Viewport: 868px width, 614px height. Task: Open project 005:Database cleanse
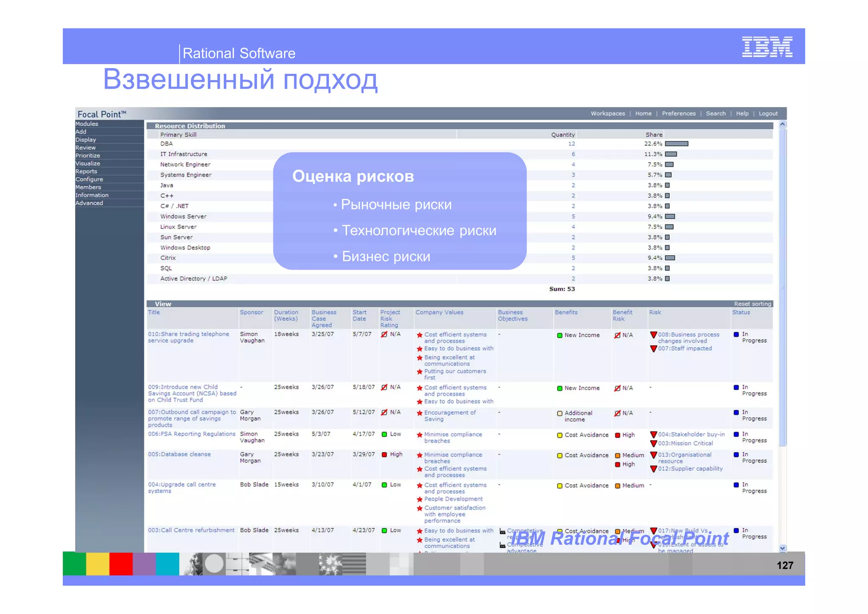pos(179,455)
